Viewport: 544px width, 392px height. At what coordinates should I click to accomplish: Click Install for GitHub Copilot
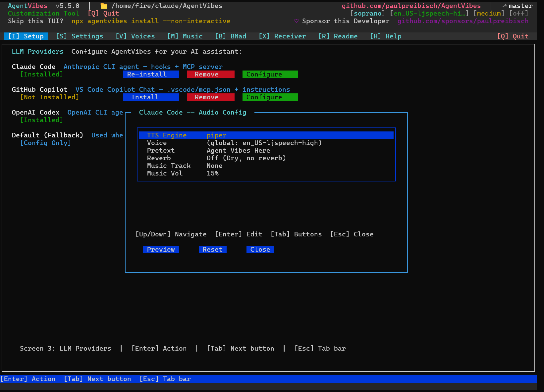click(x=151, y=97)
